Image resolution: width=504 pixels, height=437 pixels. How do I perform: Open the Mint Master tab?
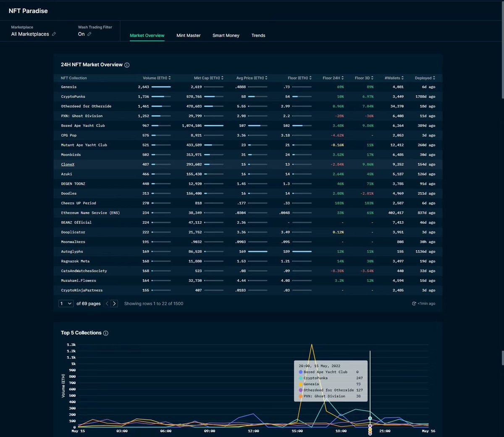[189, 36]
